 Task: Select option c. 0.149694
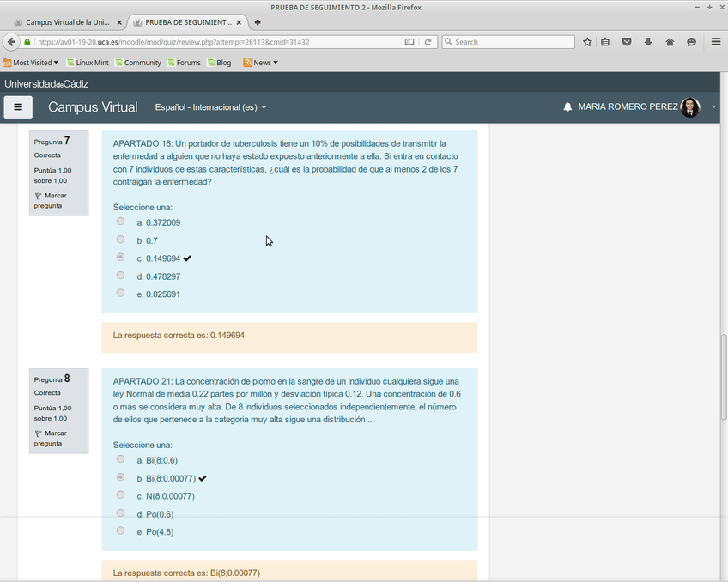tap(121, 258)
